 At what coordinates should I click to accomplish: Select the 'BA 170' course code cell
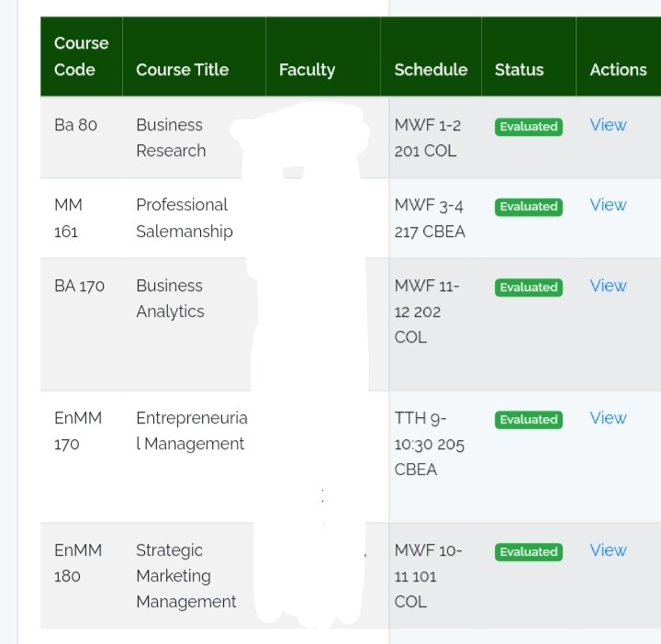(x=79, y=286)
